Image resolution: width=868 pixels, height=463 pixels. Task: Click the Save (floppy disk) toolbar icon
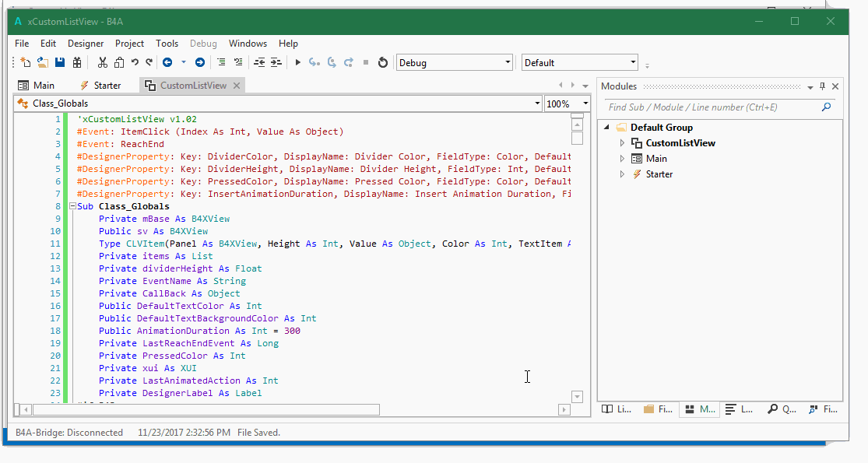click(59, 63)
